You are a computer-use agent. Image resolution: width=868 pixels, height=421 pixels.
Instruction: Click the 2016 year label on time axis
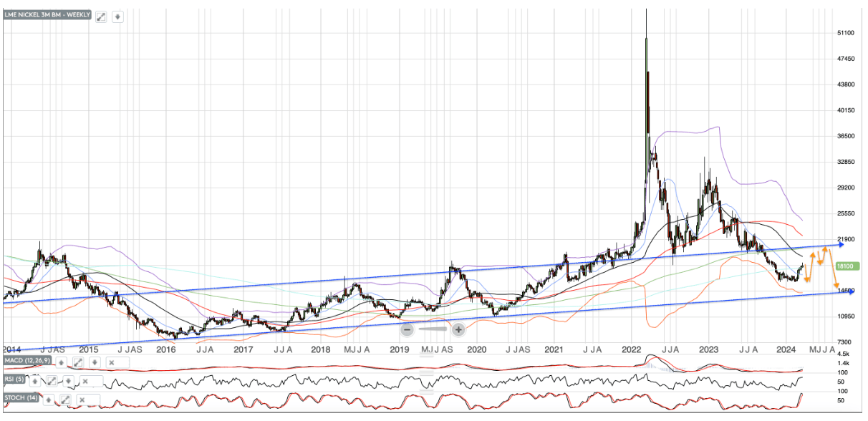coord(165,349)
